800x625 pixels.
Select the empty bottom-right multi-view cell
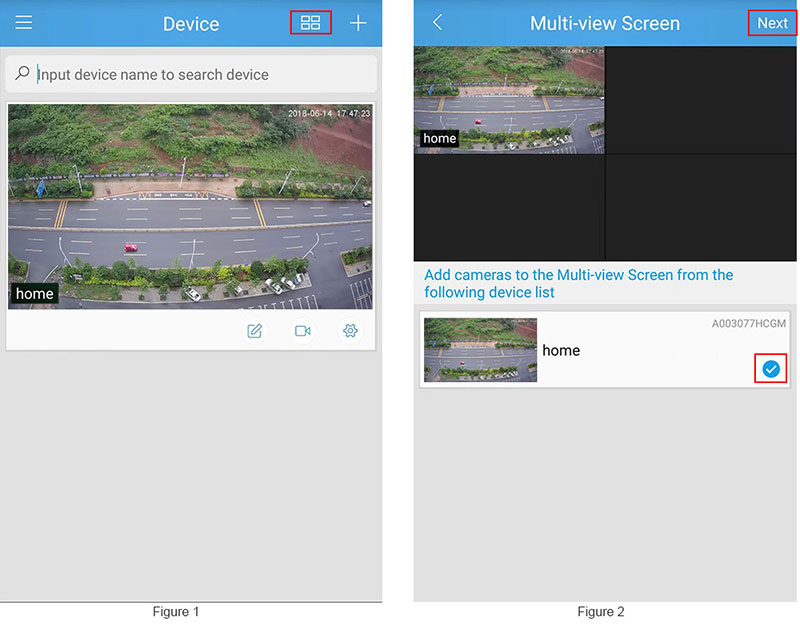701,208
